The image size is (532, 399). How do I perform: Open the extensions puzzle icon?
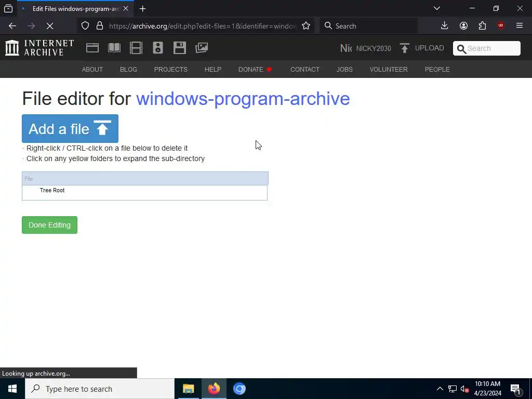(x=483, y=26)
